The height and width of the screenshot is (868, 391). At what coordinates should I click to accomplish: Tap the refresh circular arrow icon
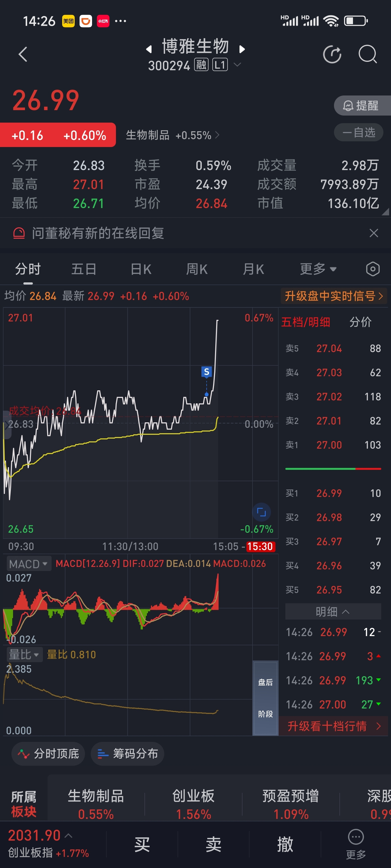coord(332,54)
